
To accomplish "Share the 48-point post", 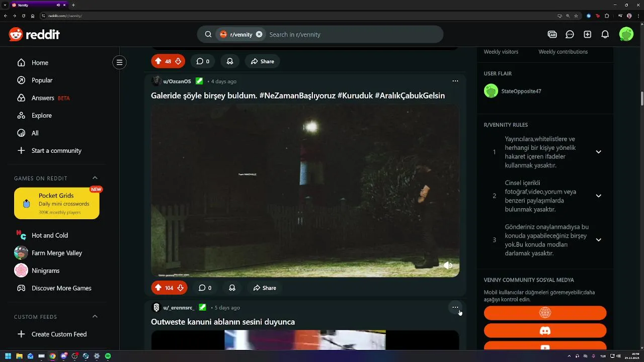I will coord(263,61).
